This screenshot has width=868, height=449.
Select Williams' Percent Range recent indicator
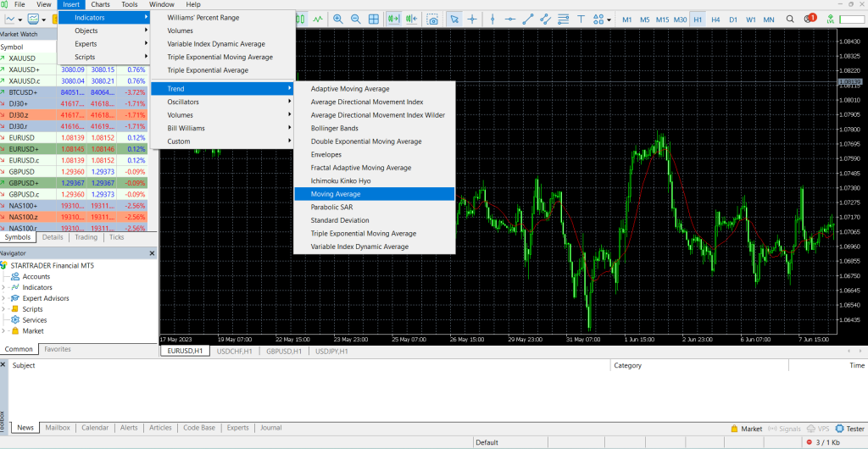coord(223,18)
